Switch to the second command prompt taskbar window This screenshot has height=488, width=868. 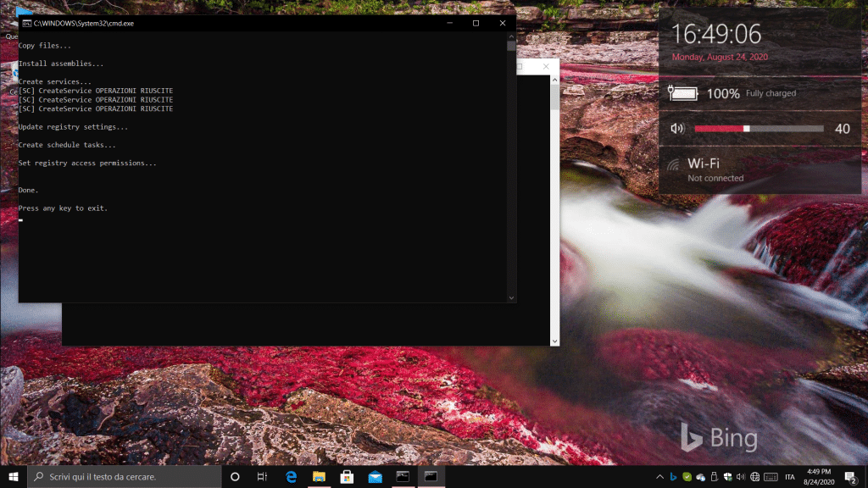[431, 477]
